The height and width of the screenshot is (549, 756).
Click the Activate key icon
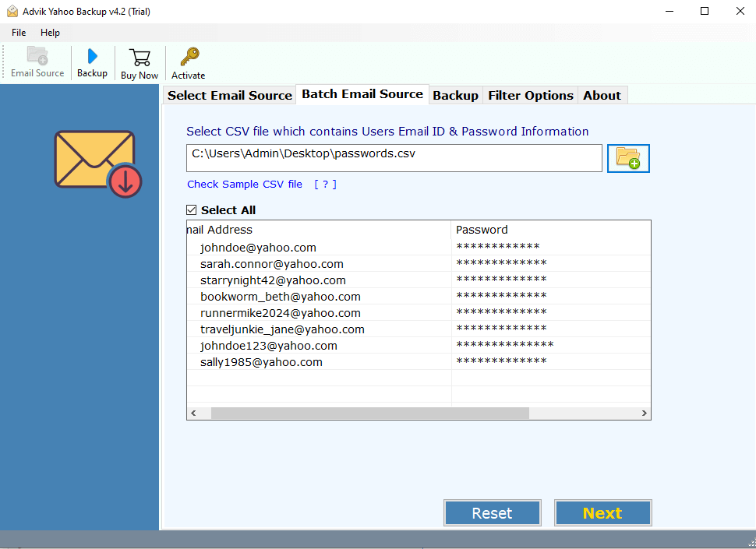pyautogui.click(x=189, y=57)
